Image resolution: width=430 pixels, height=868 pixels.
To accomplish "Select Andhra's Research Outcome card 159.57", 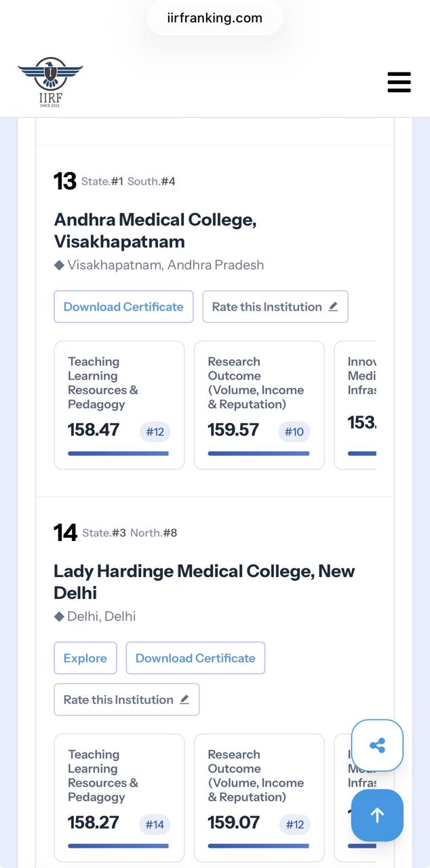I will click(259, 405).
